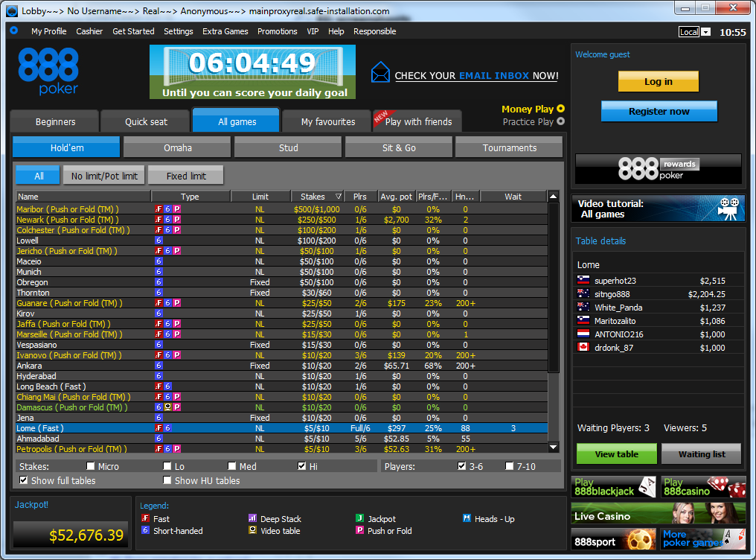Click Fast icon in Long Beach row
The width and height of the screenshot is (756, 560).
[158, 386]
